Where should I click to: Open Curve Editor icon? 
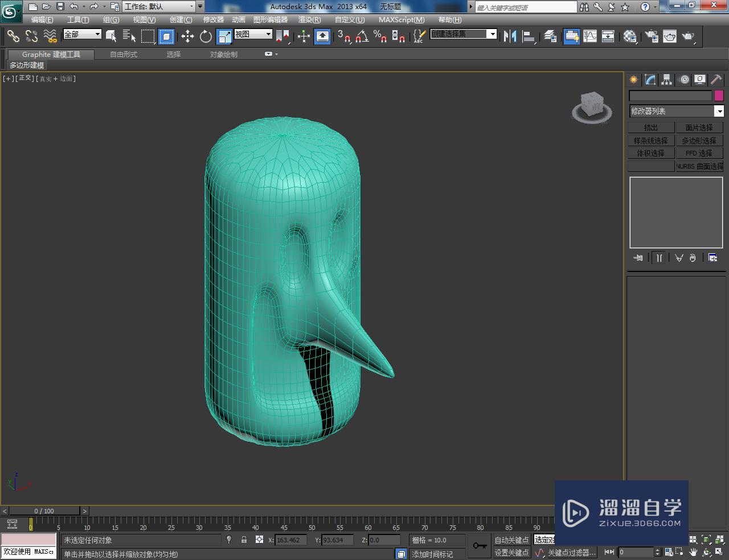[x=590, y=36]
